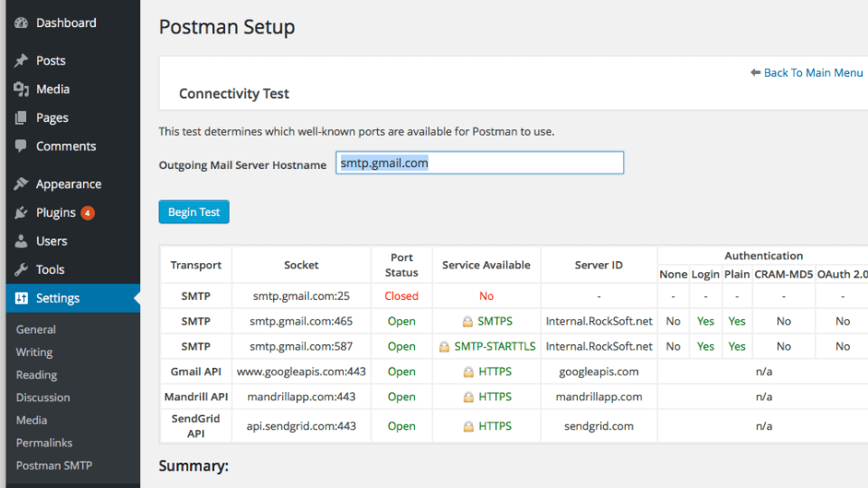Click the Plugins update badge showing 4
The image size is (868, 488).
[88, 213]
